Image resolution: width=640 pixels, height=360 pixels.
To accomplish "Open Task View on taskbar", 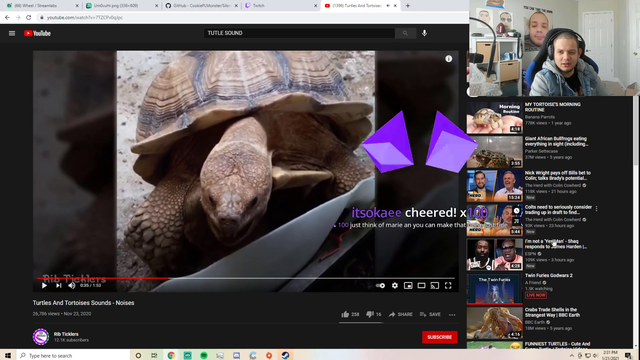I will pos(154,356).
